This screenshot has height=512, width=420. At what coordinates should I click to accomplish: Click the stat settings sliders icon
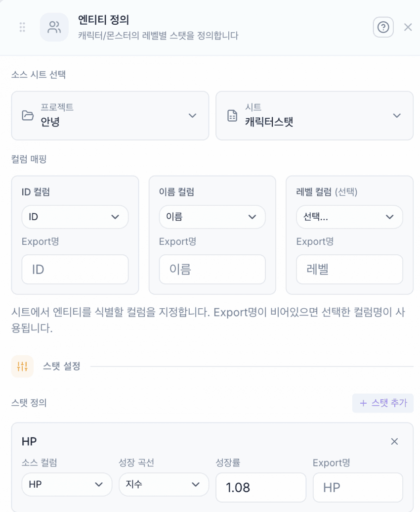[22, 367]
